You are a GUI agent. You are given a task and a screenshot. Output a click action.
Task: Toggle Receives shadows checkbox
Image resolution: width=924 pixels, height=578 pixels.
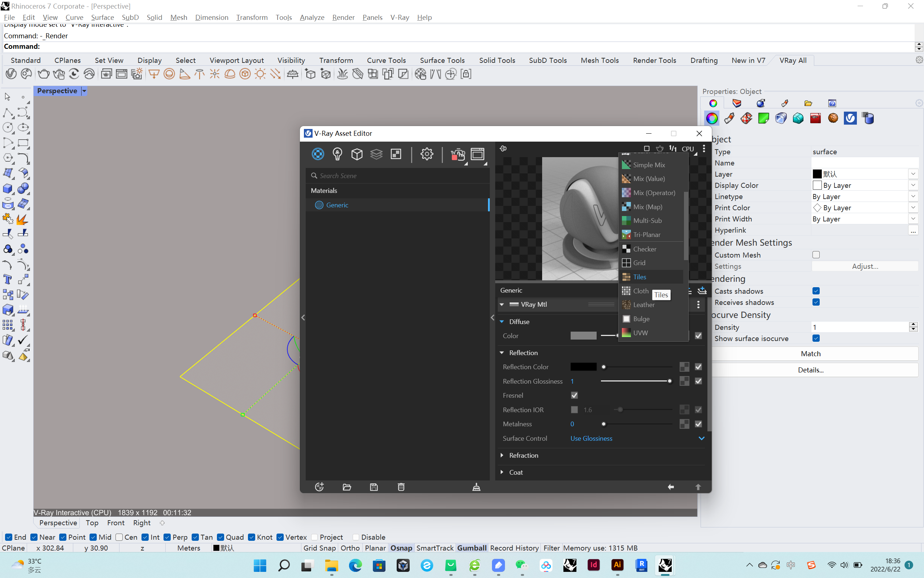pos(816,302)
